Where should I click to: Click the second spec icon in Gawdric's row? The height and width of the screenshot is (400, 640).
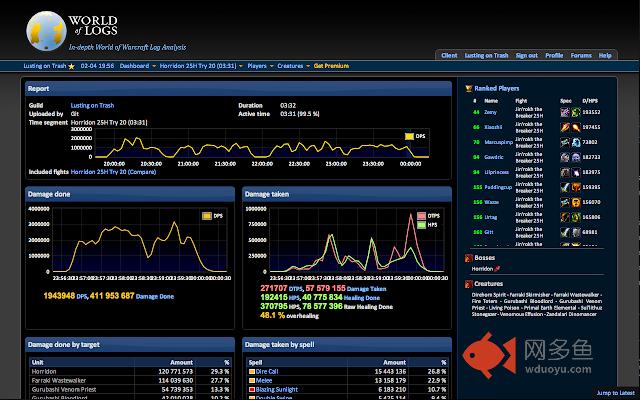pyautogui.click(x=576, y=157)
